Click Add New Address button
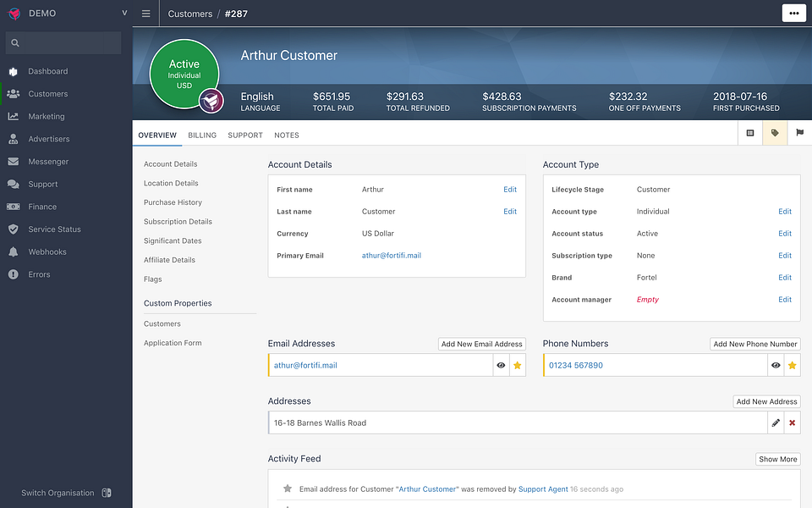 point(766,401)
